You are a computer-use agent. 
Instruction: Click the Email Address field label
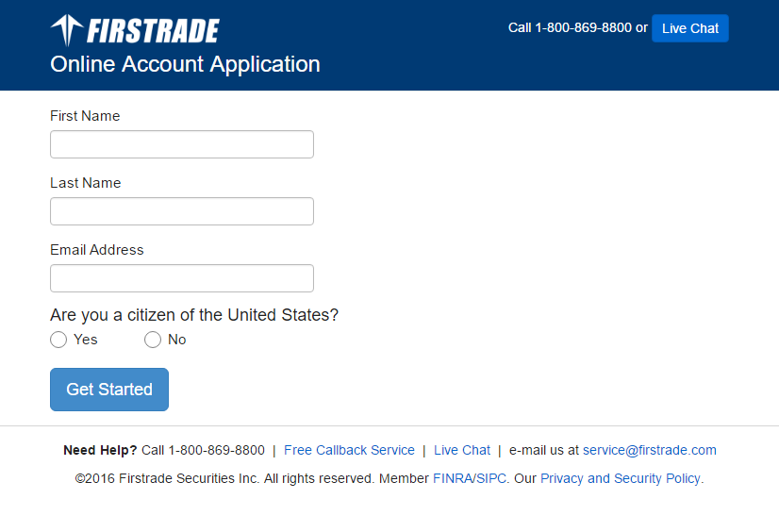(x=97, y=250)
